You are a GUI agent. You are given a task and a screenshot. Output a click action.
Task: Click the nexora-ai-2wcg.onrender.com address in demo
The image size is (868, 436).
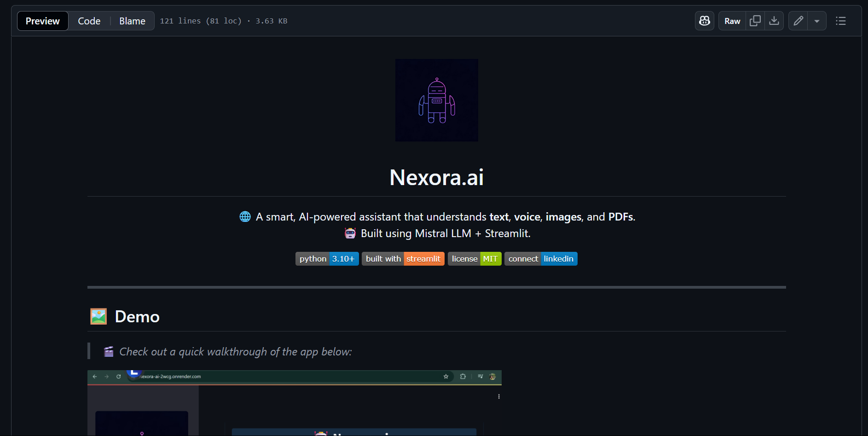pyautogui.click(x=170, y=377)
